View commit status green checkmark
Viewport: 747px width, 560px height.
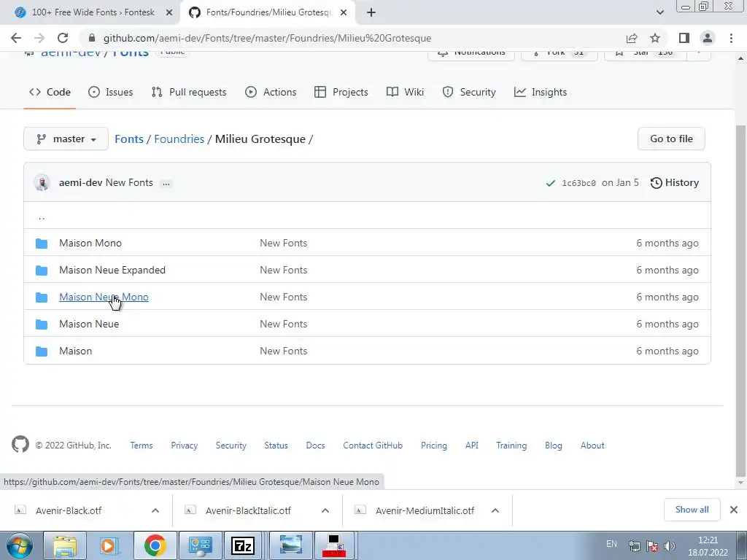pos(550,183)
